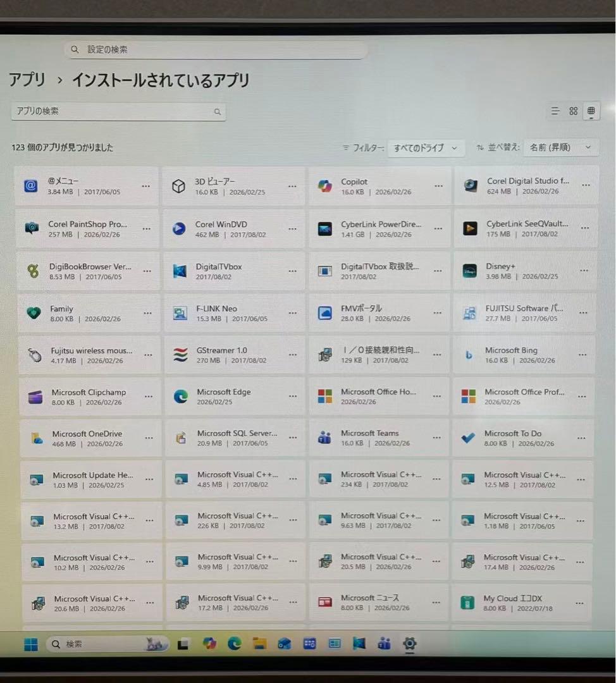Open more options for My Cloud エコDX
Viewport: 616px width, 683px height.
coord(579,603)
